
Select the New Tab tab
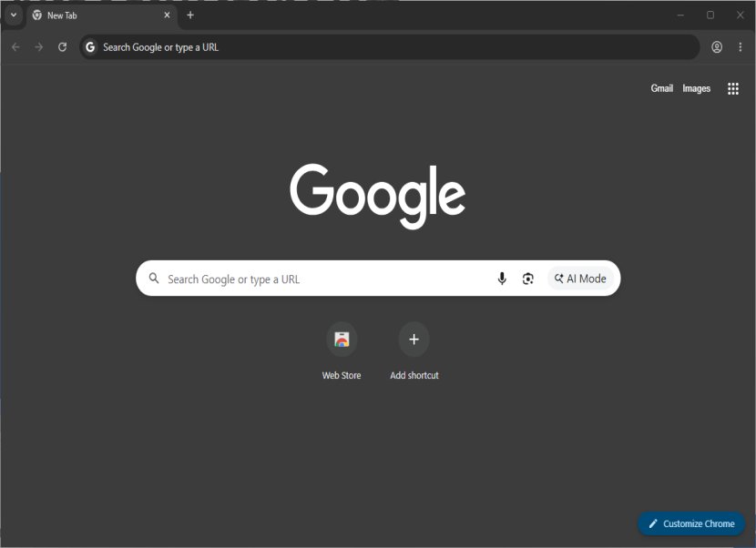(102, 15)
